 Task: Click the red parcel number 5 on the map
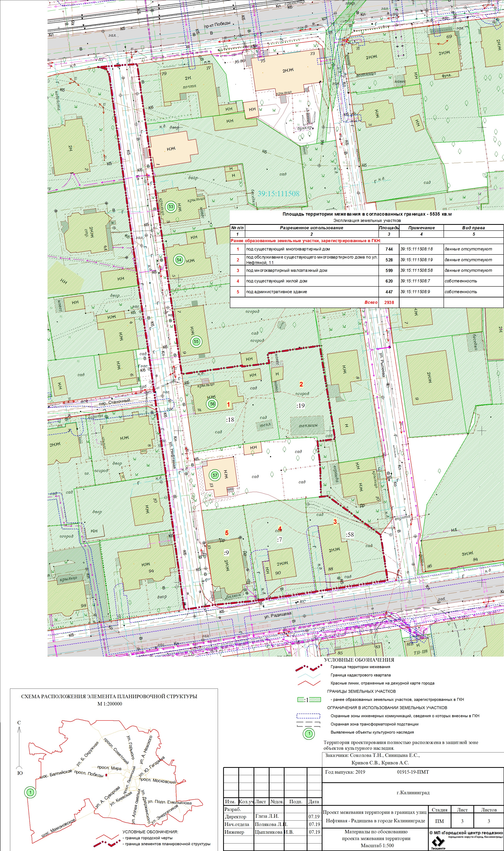(227, 533)
